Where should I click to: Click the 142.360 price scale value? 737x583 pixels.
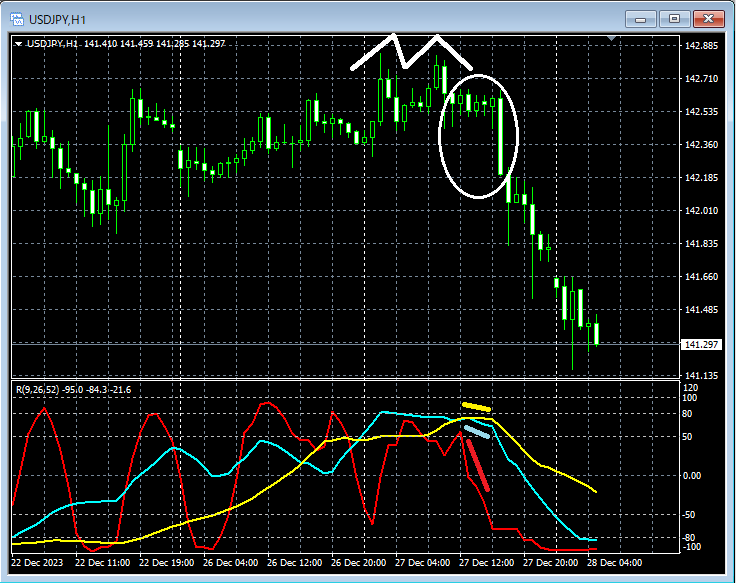[x=702, y=144]
